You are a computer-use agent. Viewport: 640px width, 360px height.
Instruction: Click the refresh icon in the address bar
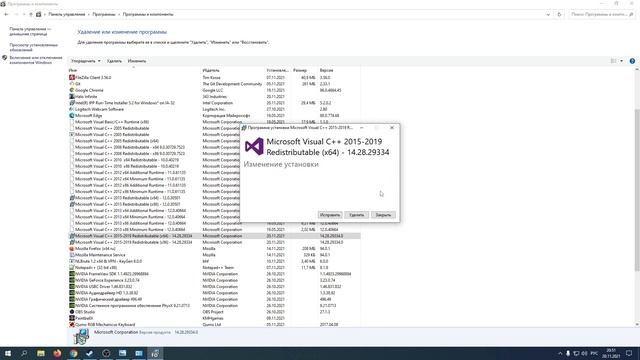[559, 14]
